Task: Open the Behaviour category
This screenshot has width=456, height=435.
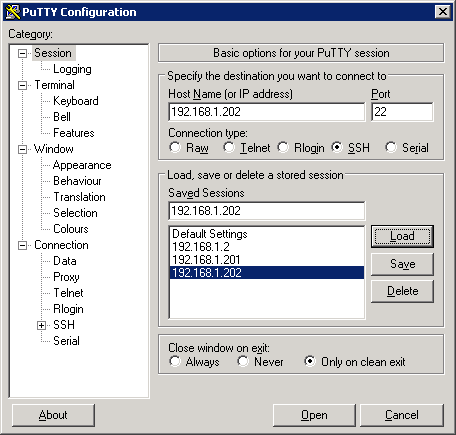Action: point(77,181)
